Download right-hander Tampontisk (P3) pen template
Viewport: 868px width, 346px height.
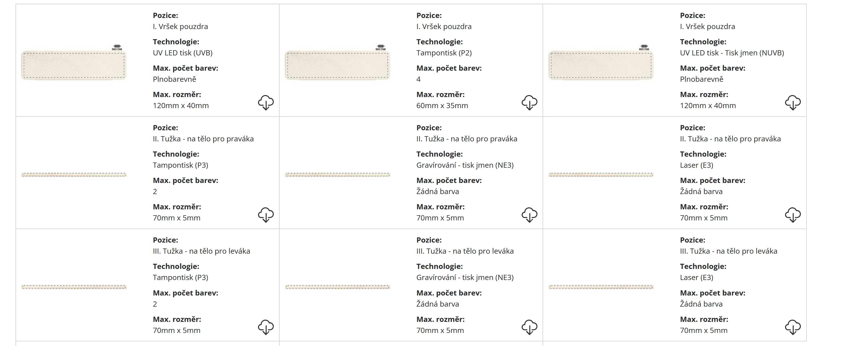pos(266,214)
